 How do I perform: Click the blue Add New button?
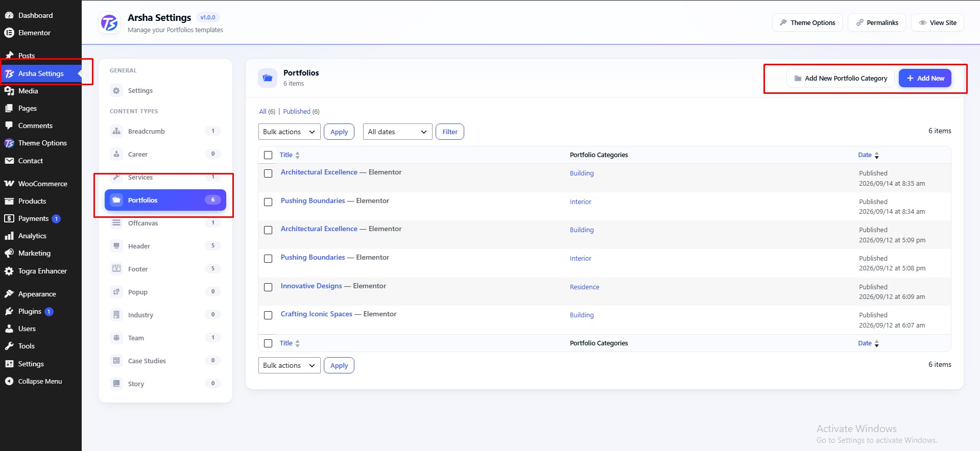[x=925, y=78]
